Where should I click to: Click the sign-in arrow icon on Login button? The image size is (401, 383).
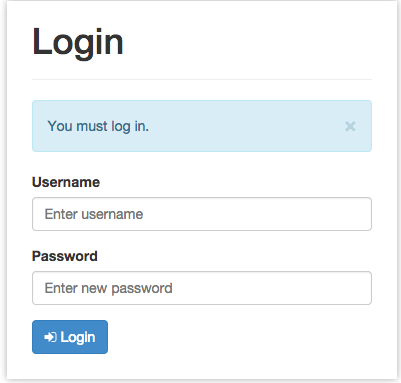click(50, 337)
